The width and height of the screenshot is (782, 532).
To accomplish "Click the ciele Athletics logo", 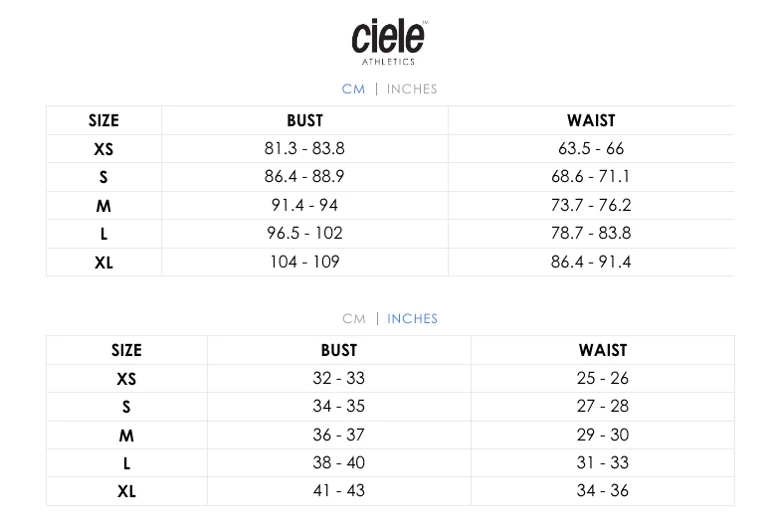I will [x=389, y=41].
